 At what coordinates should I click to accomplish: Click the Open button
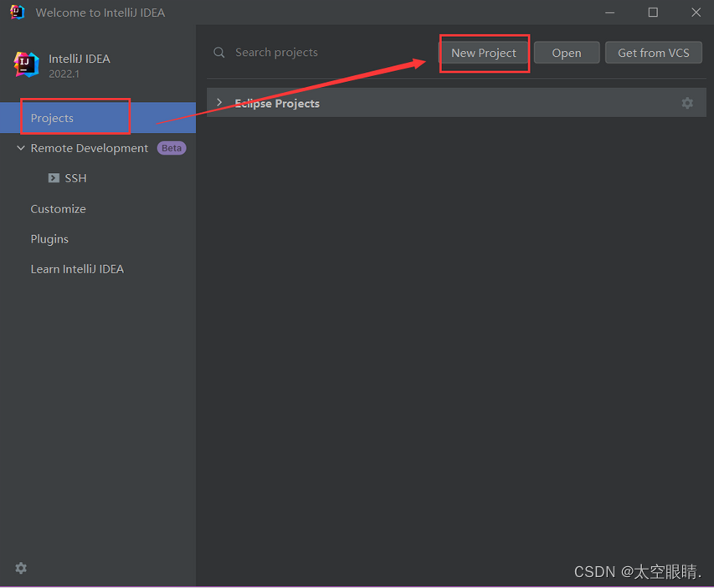pyautogui.click(x=567, y=53)
